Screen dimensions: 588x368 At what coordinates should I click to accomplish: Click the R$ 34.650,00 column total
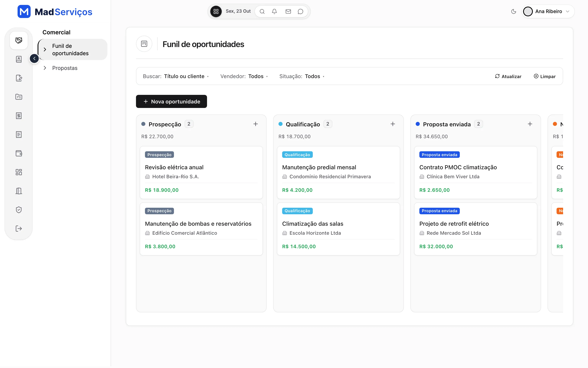point(432,137)
